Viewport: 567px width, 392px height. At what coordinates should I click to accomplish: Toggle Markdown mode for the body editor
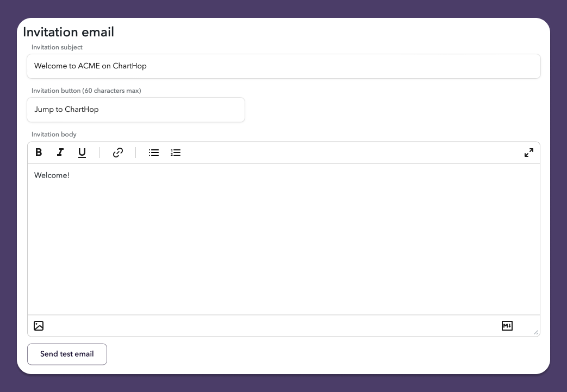(507, 326)
